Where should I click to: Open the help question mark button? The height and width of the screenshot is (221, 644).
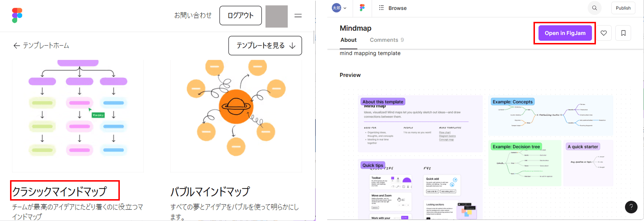click(631, 207)
